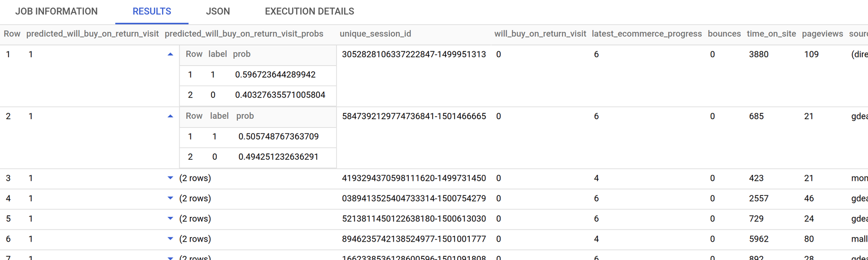
Task: Select the 0.596723644289942 probability cell
Action: click(275, 75)
